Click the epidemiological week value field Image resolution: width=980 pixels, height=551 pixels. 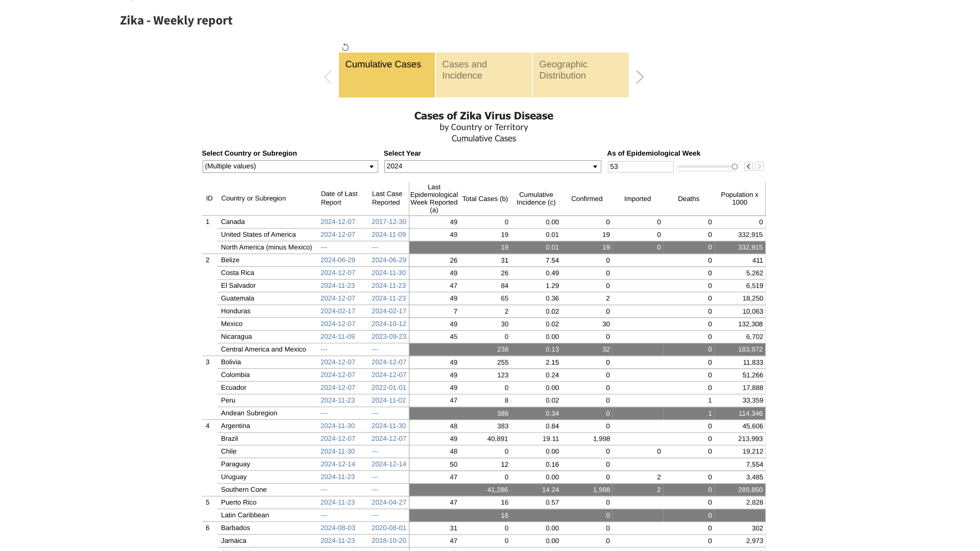tap(640, 167)
